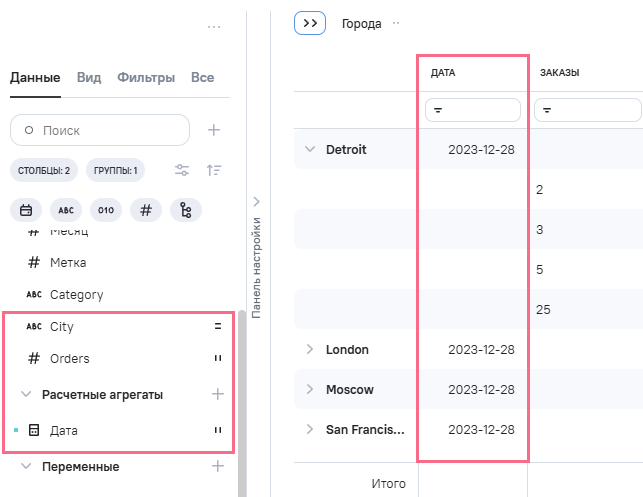Click the date type filter icon
This screenshot has height=497, width=643.
coord(26,210)
